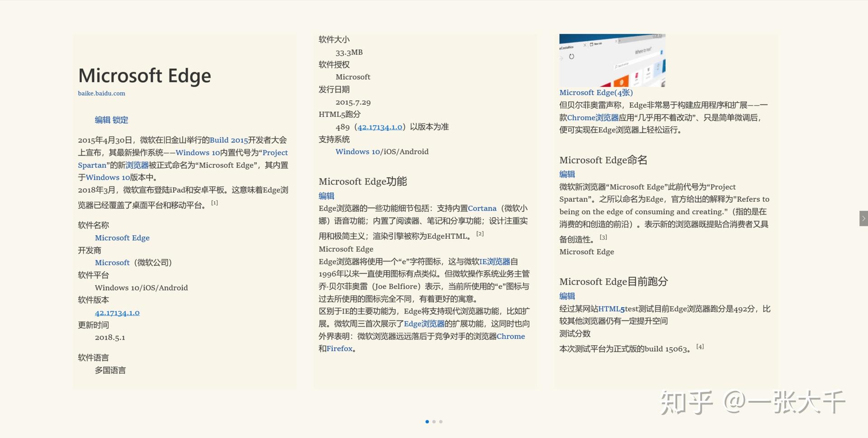This screenshot has width=868, height=438.
Task: Open the Firefox link
Action: [339, 349]
